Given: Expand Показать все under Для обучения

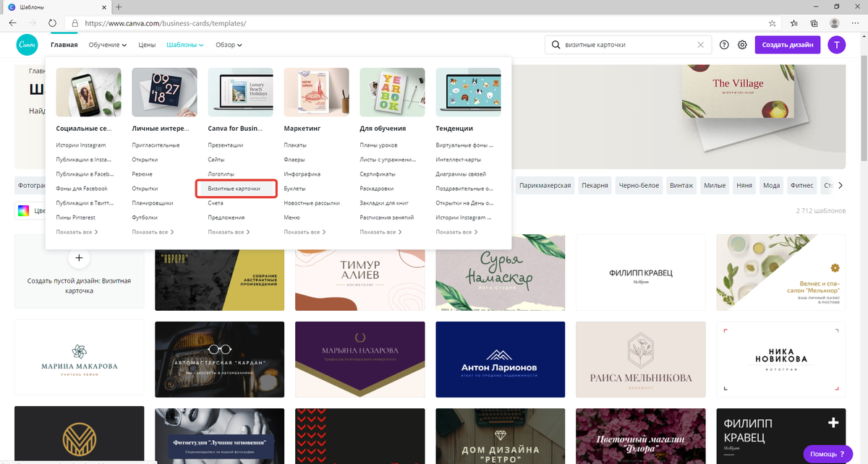Looking at the screenshot, I should [x=380, y=232].
